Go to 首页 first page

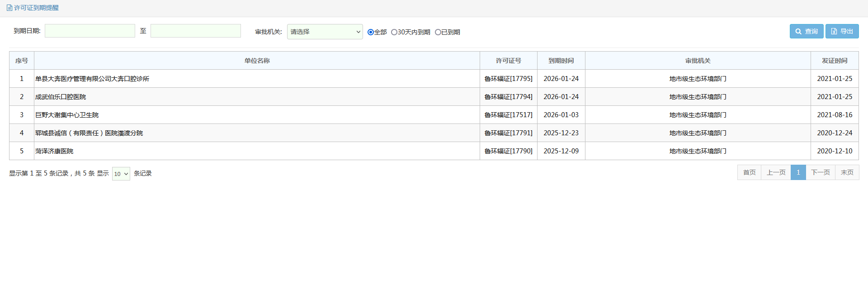(x=749, y=172)
